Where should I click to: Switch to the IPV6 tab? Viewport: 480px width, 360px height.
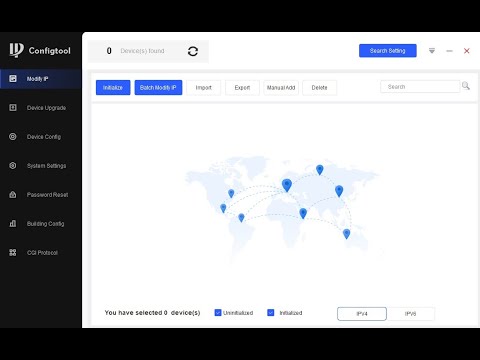point(410,314)
